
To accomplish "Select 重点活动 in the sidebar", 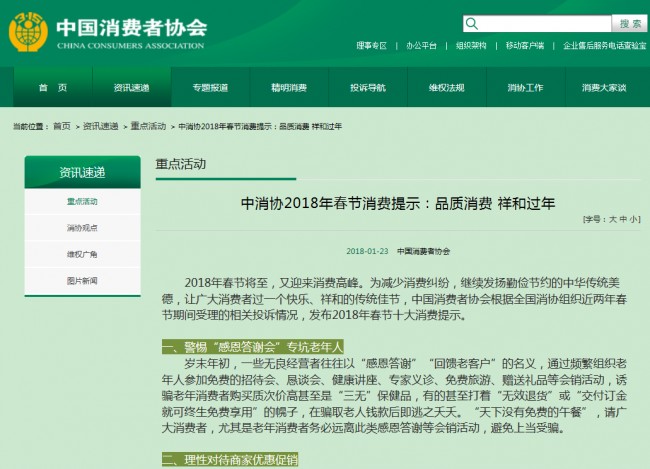I will 82,202.
